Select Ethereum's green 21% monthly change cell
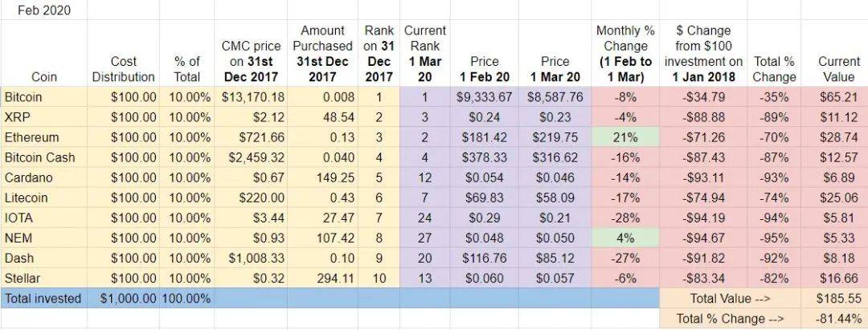 point(625,136)
